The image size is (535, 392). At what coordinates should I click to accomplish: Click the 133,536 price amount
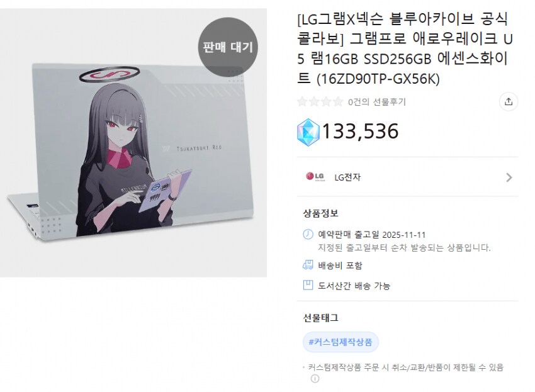[360, 132]
